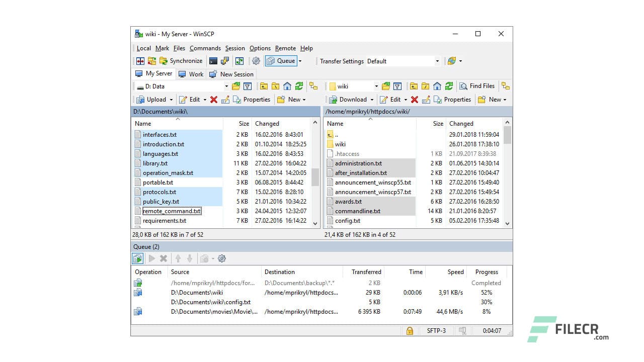The image size is (644, 362).
Task: Refresh the remote wiki directory listing
Action: 449,86
